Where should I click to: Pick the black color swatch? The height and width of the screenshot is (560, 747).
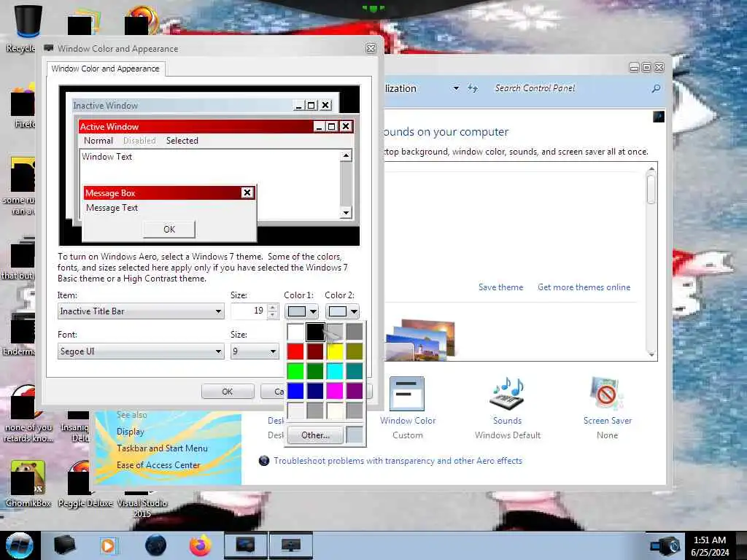[315, 332]
